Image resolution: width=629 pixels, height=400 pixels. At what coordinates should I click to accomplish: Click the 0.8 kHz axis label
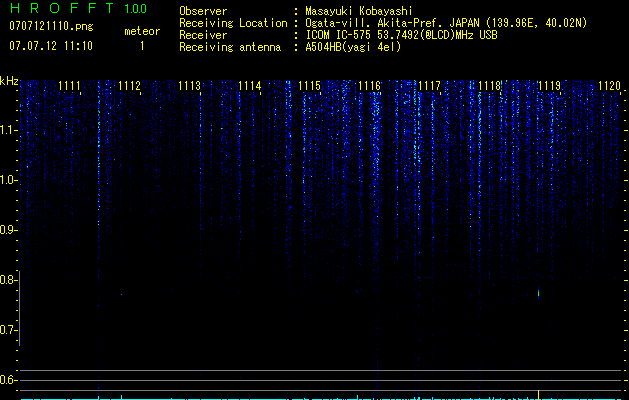pos(8,280)
